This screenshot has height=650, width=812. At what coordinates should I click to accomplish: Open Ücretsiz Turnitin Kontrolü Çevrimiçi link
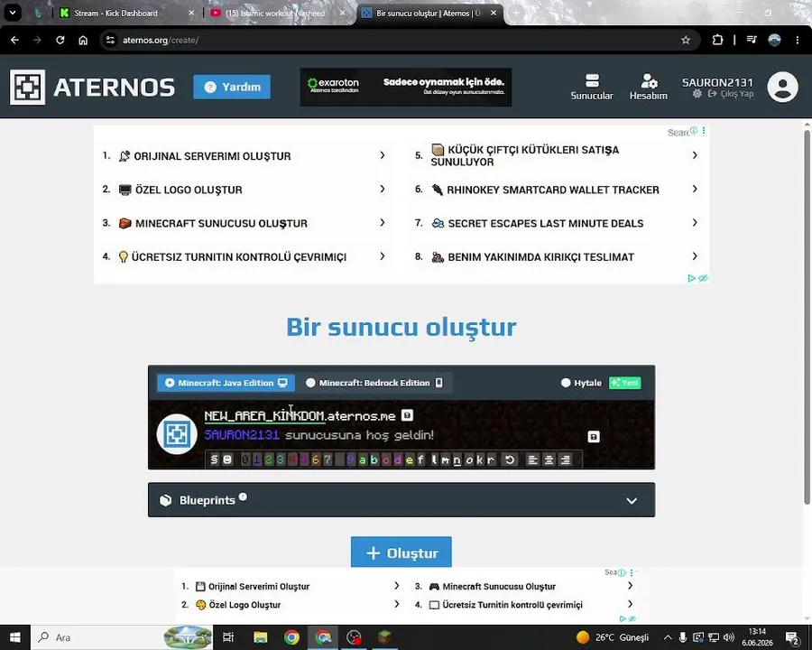[239, 257]
